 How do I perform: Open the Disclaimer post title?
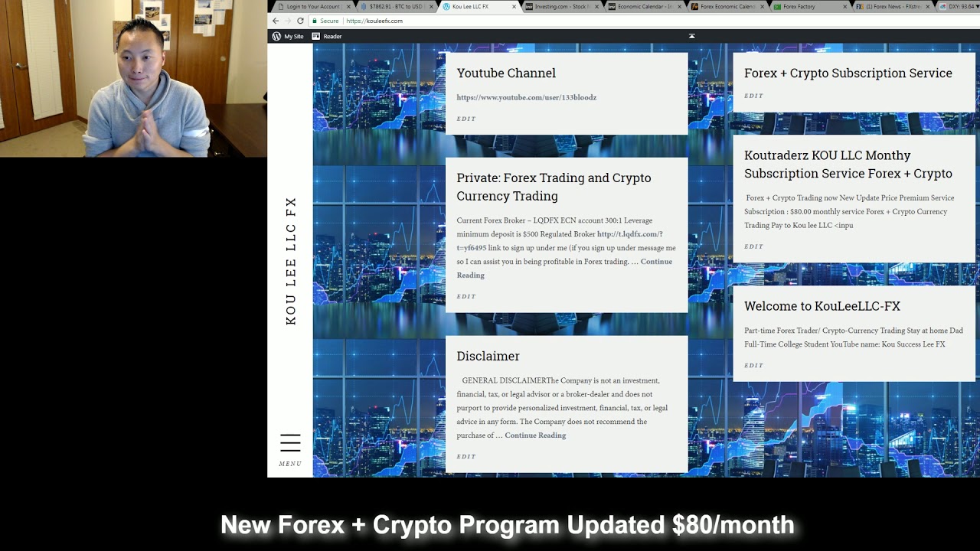tap(488, 356)
